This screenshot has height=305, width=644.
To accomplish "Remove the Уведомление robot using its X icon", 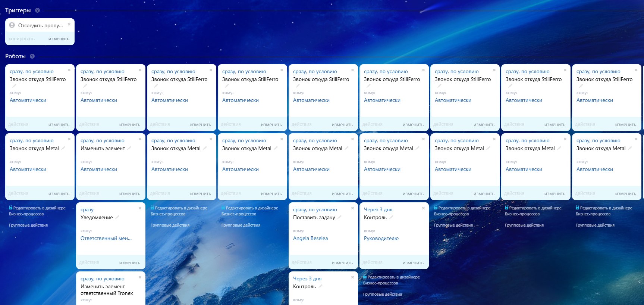I will point(140,208).
